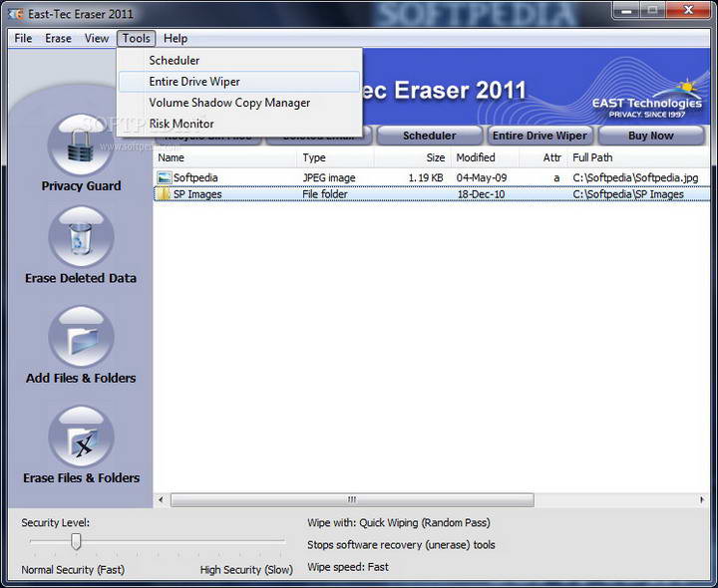Click the 04-May-09 modified date

(482, 177)
